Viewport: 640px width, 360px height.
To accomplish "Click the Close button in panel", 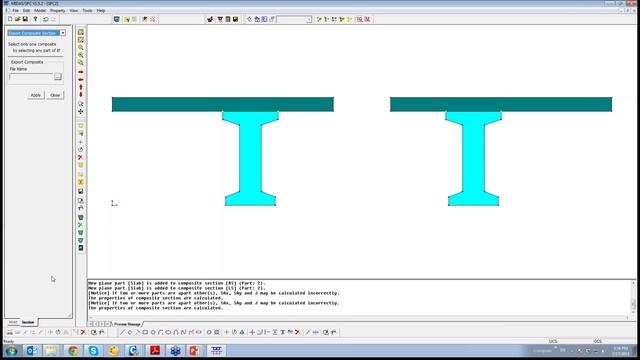I will [x=55, y=95].
